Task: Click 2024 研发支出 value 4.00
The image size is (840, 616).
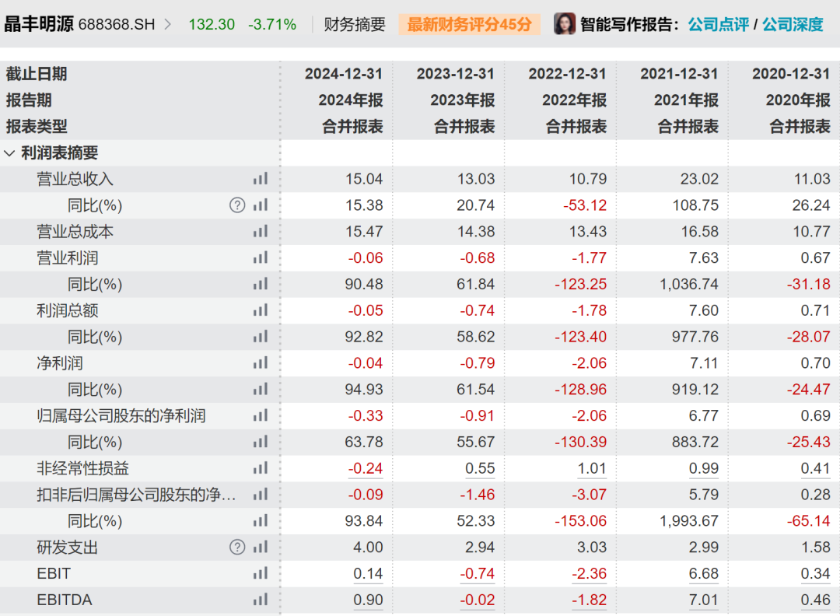Action: click(x=368, y=547)
